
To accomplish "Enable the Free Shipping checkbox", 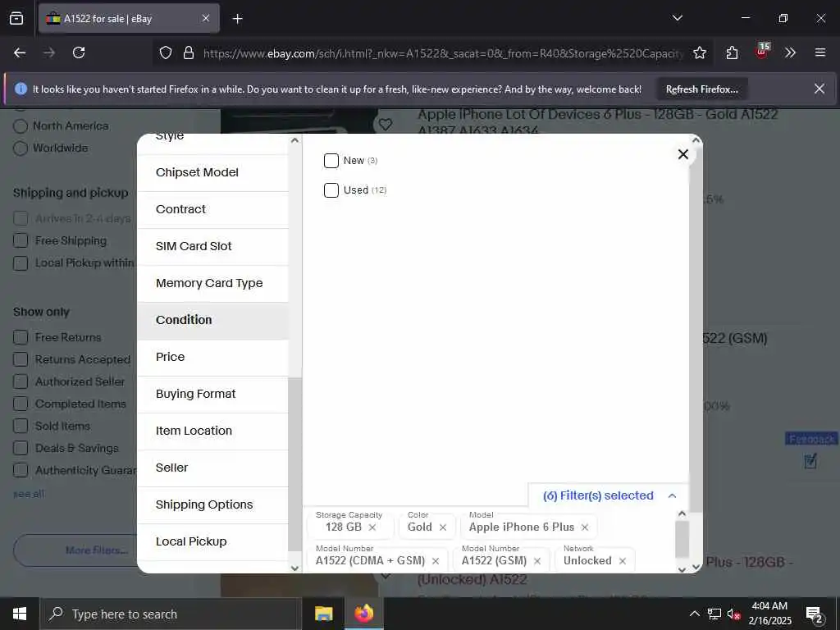I will coord(21,240).
